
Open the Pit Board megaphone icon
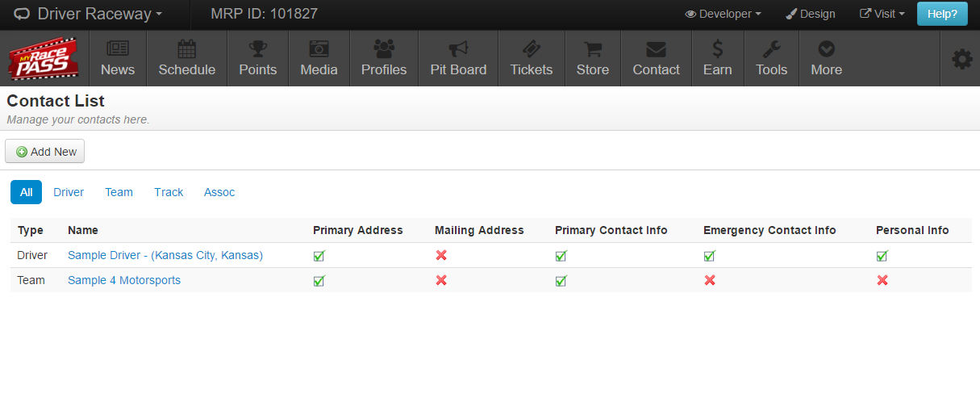click(458, 48)
